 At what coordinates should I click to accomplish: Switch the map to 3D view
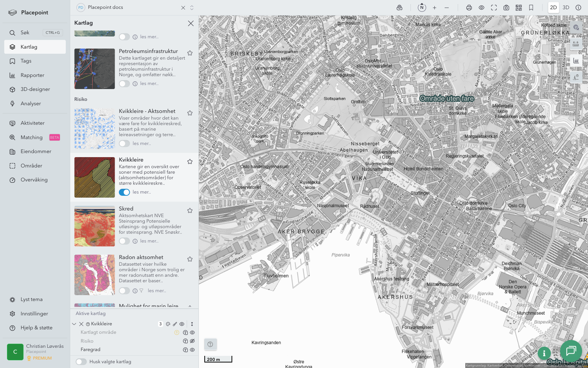pos(566,8)
